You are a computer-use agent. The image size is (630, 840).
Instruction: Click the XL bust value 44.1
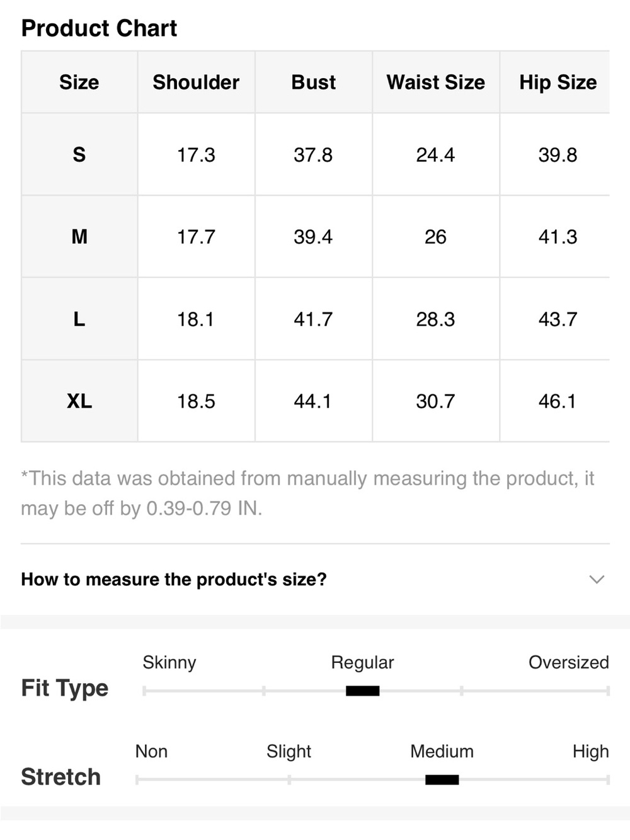coord(313,401)
